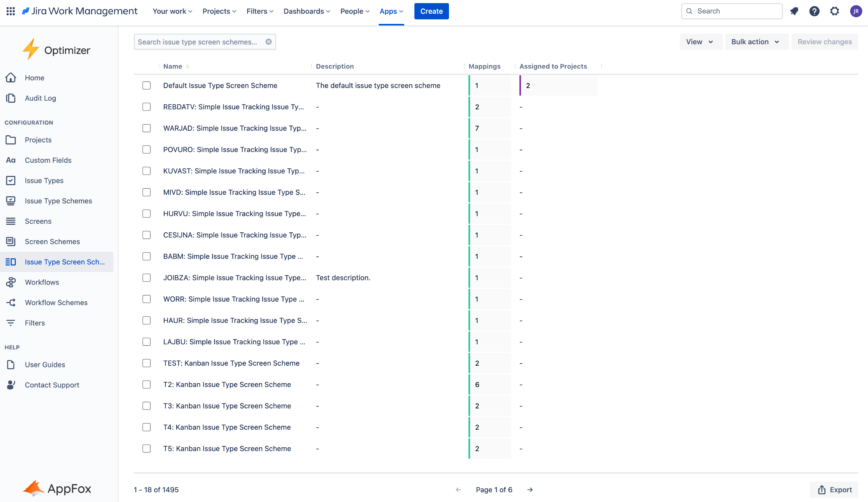This screenshot has width=868, height=502.
Task: Open the Filters top navigation menu
Action: [x=260, y=11]
